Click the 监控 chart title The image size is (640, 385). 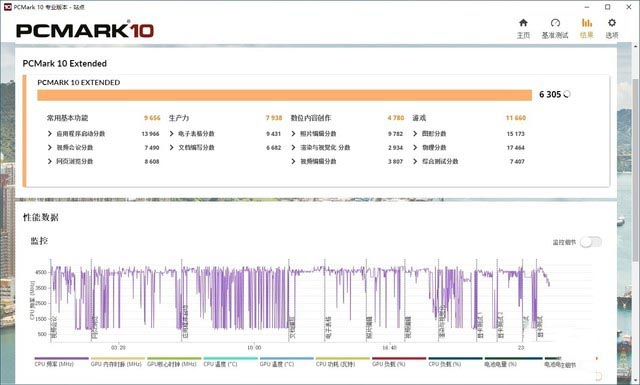[x=39, y=241]
